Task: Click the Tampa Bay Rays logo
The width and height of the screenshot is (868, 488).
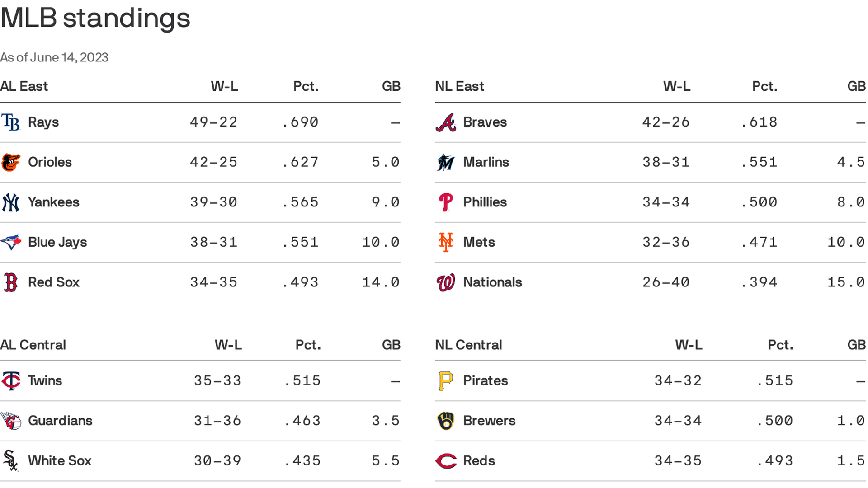Action: pyautogui.click(x=11, y=122)
